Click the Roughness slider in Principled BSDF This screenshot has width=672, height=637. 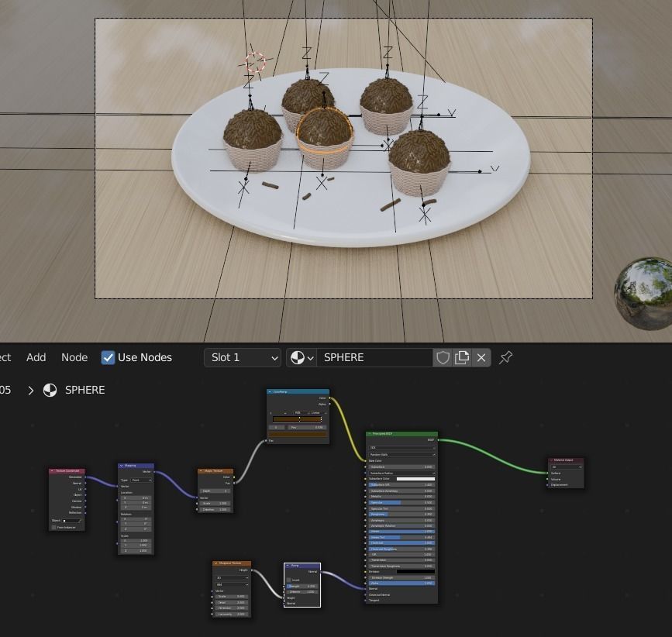[x=402, y=514]
